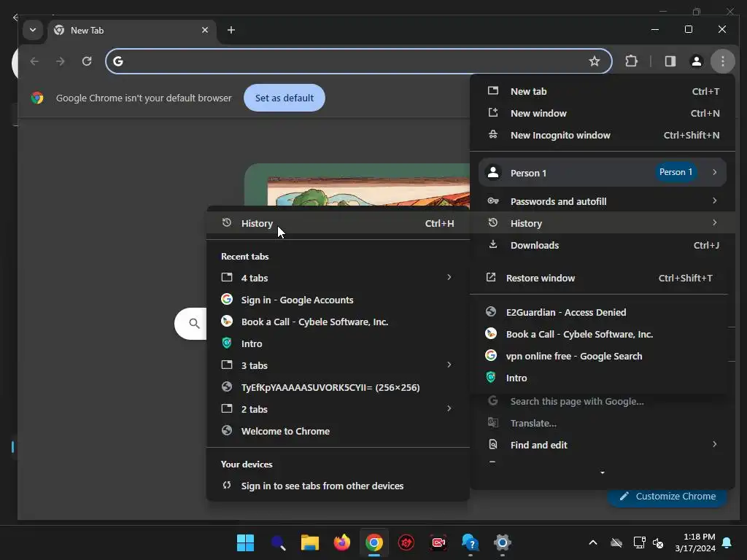Open taskbar Search magnifier
The image size is (747, 560).
pyautogui.click(x=278, y=542)
